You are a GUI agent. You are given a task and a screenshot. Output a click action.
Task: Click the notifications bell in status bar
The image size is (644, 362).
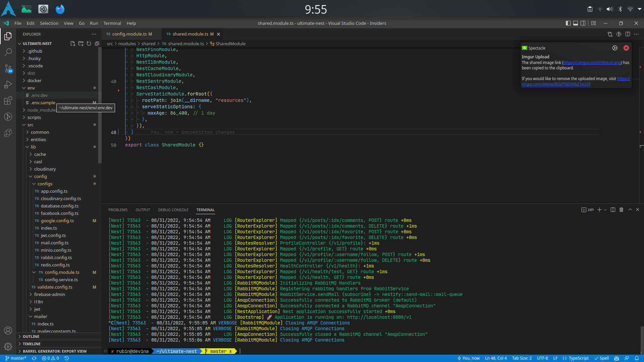click(637, 358)
